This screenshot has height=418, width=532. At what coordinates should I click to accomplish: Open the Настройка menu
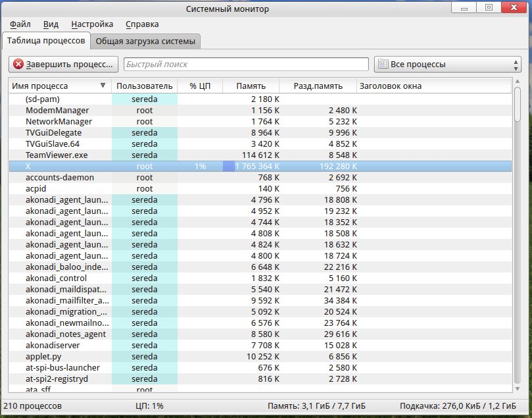(92, 24)
